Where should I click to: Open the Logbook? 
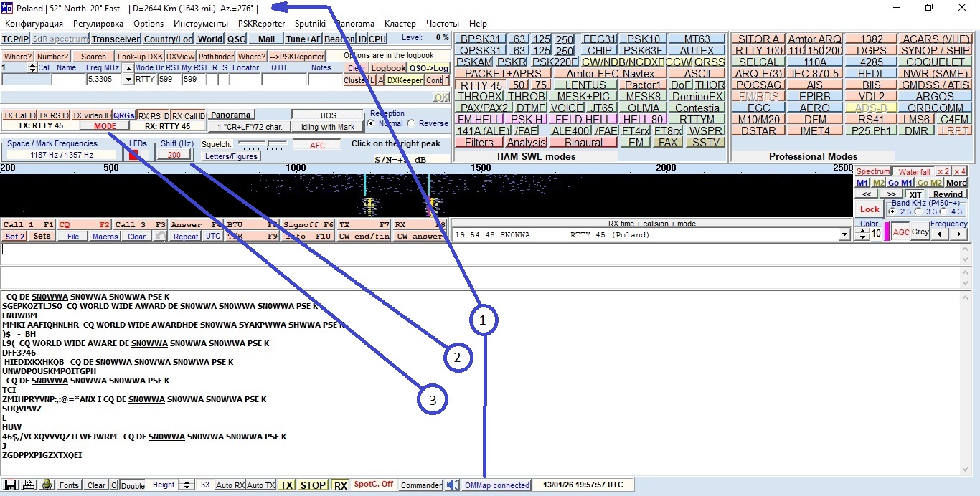pyautogui.click(x=387, y=67)
